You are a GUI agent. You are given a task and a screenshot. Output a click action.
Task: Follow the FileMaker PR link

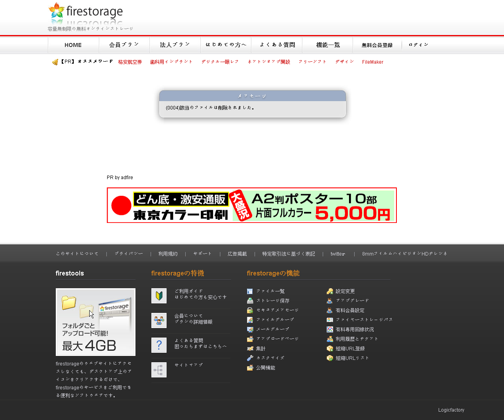click(373, 62)
